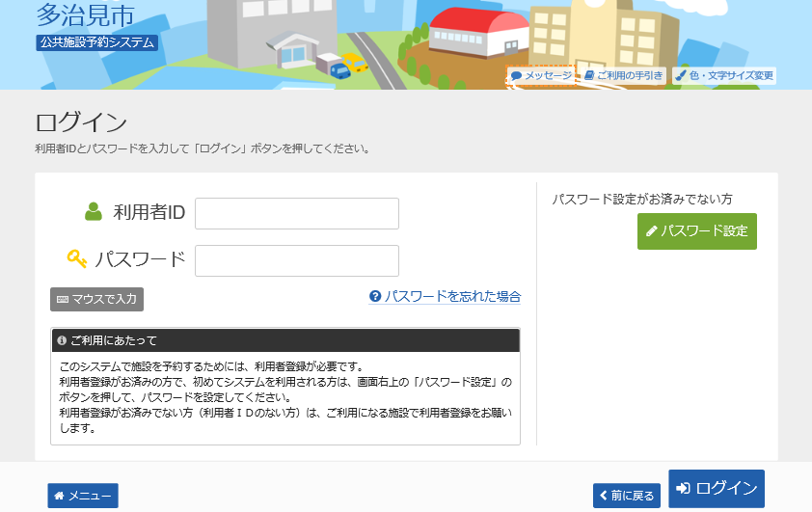812x512 pixels.
Task: Go back using 前に戻る button
Action: [627, 496]
